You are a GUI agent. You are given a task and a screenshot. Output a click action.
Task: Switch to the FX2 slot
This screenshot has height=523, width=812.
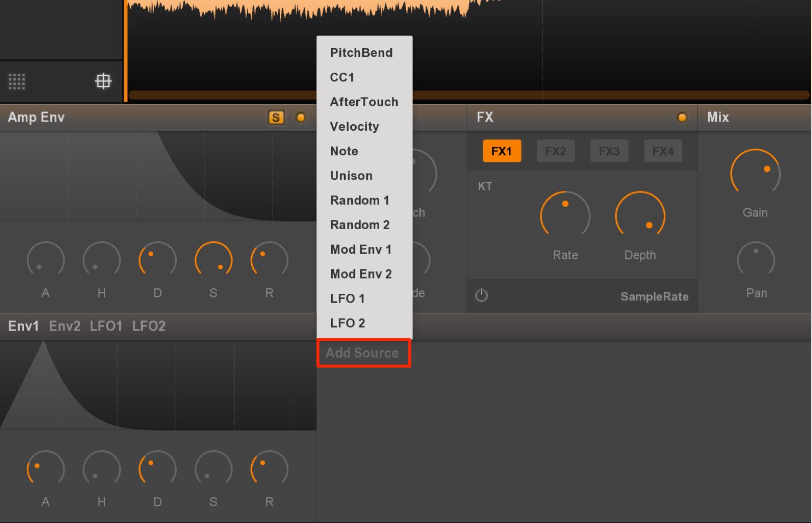[555, 151]
